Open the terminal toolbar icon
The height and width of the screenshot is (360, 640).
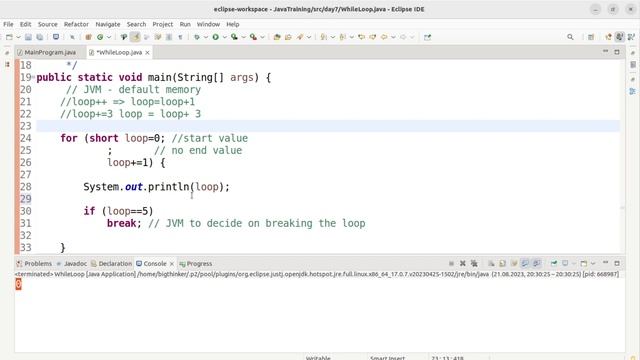point(56,37)
